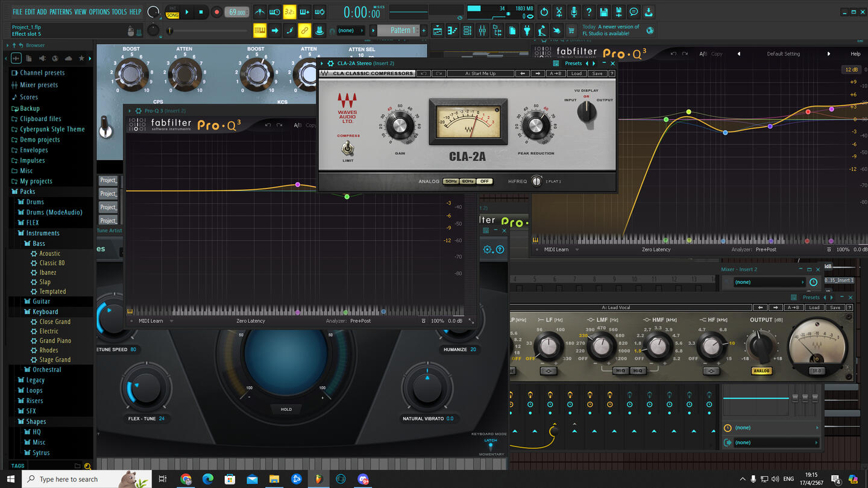Click A→B button on CLA-2A
The height and width of the screenshot is (488, 868).
pos(555,74)
